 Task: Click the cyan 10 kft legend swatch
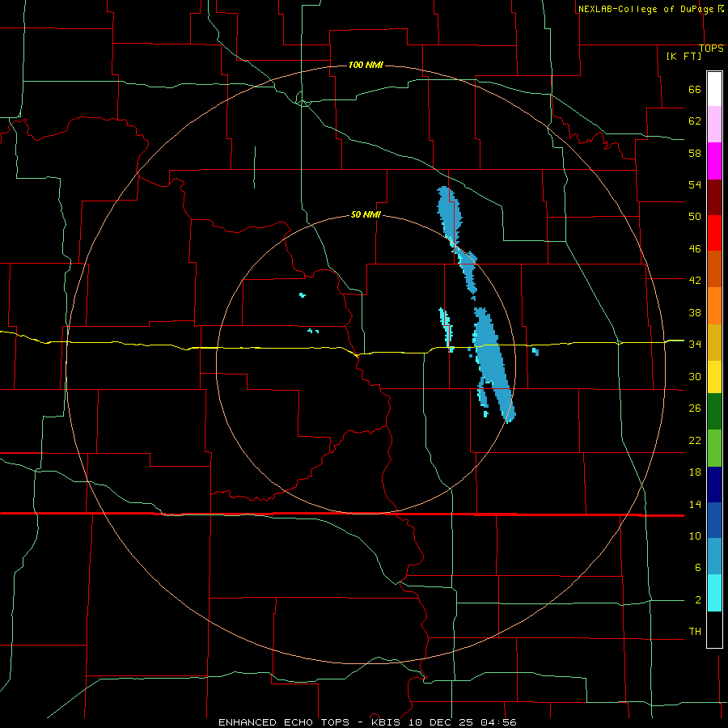(714, 593)
